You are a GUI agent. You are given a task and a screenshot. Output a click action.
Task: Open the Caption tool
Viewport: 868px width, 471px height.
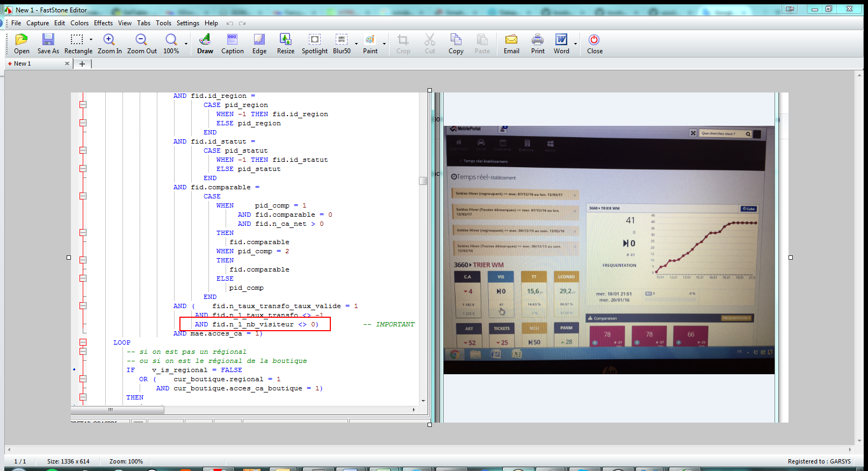tap(232, 40)
